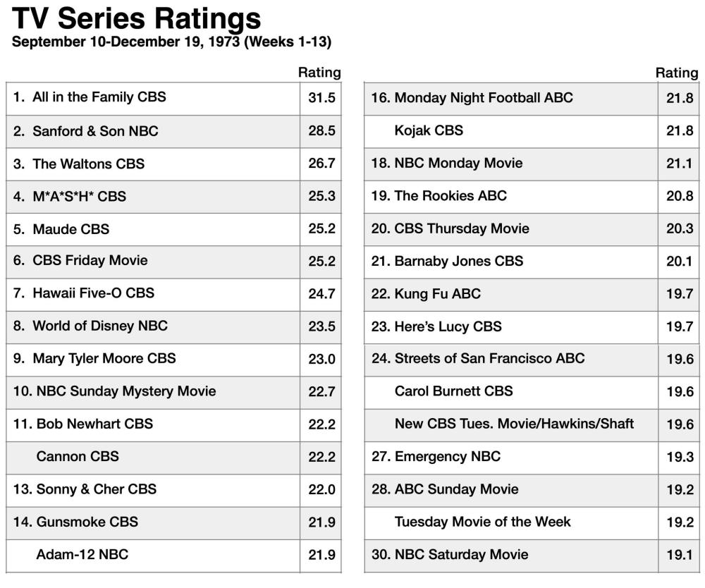Screen dimensions: 705x588
Task: Select the New CBS Tues. Movie/Hawkins/Shaft row
Action: 514,424
